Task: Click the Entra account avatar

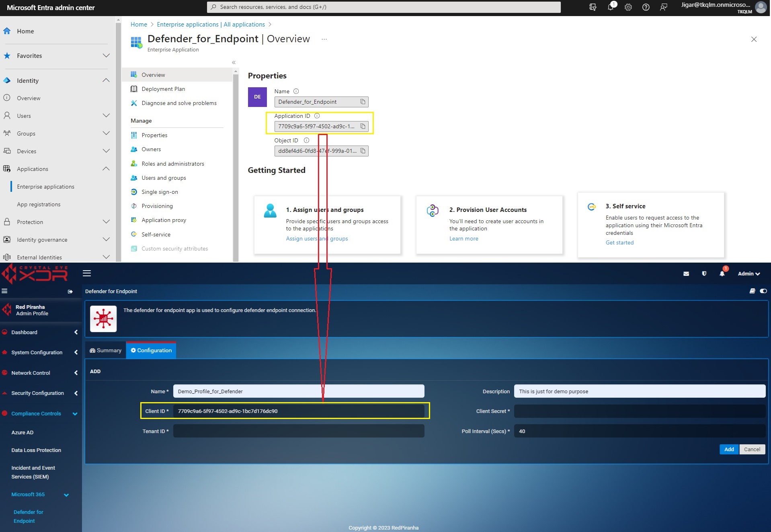Action: pos(761,7)
